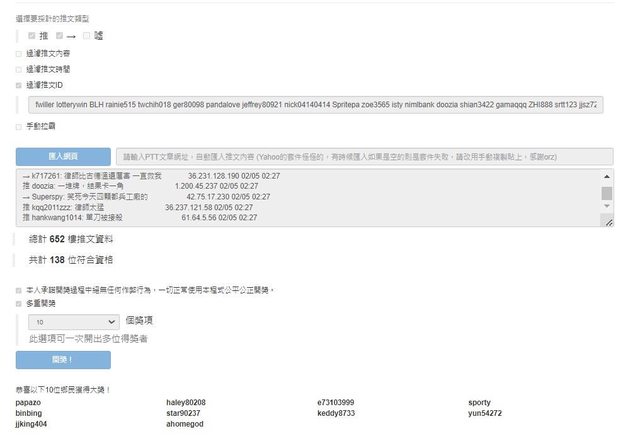Image resolution: width=640 pixels, height=443 pixels.
Task: Uncheck the 選擇推文ID option
Action: [x=19, y=85]
